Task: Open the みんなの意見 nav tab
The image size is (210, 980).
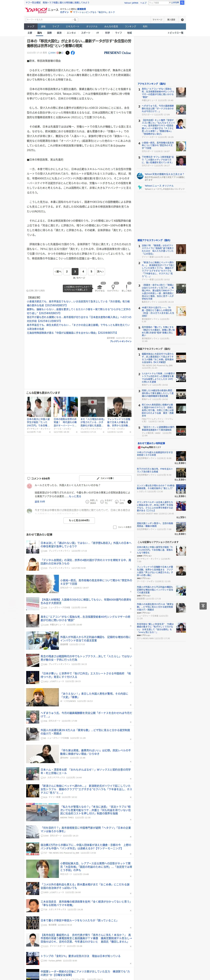Action: pos(111,27)
